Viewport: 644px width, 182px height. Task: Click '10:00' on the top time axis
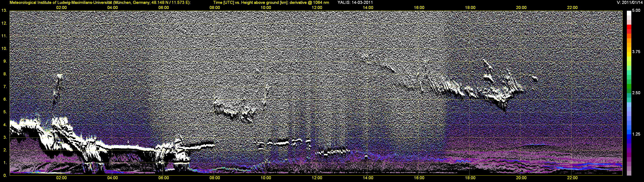click(266, 8)
